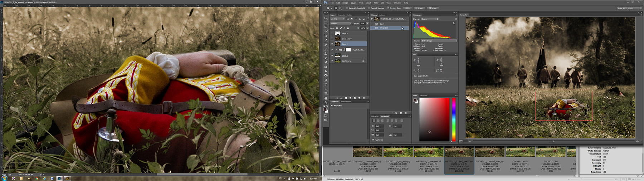Refresh the histogram with uncached data

[456, 19]
